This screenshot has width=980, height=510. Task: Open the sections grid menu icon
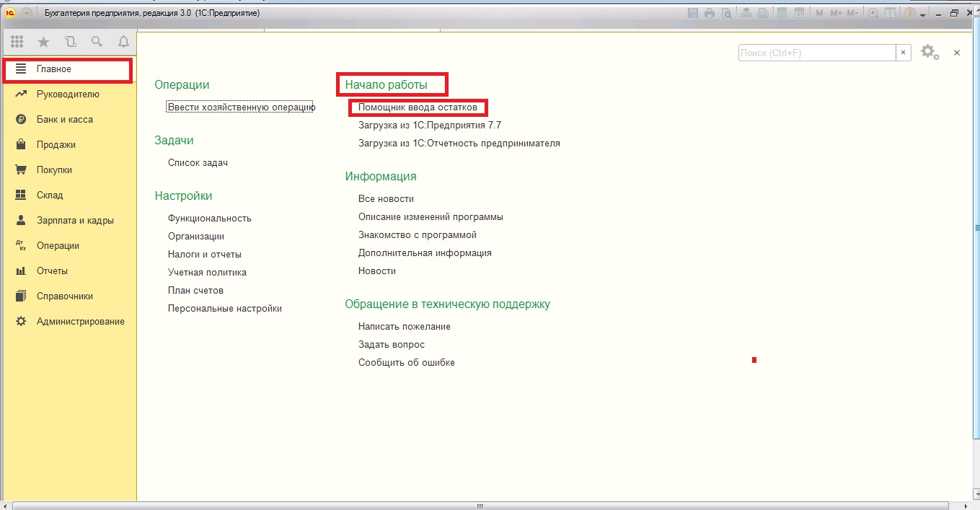tap(17, 42)
